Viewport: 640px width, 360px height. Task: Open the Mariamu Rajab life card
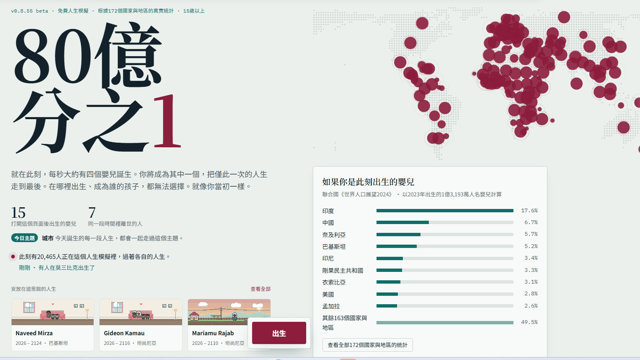pos(229,325)
